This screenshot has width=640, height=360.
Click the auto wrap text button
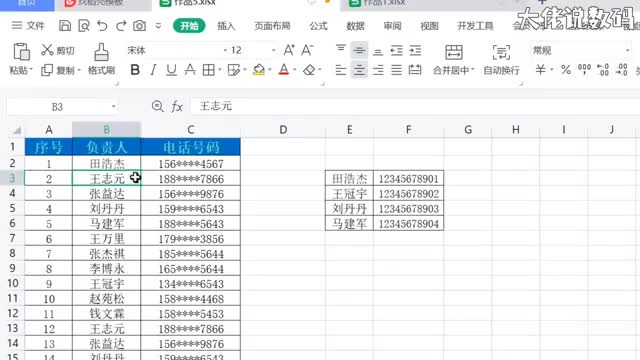(501, 60)
